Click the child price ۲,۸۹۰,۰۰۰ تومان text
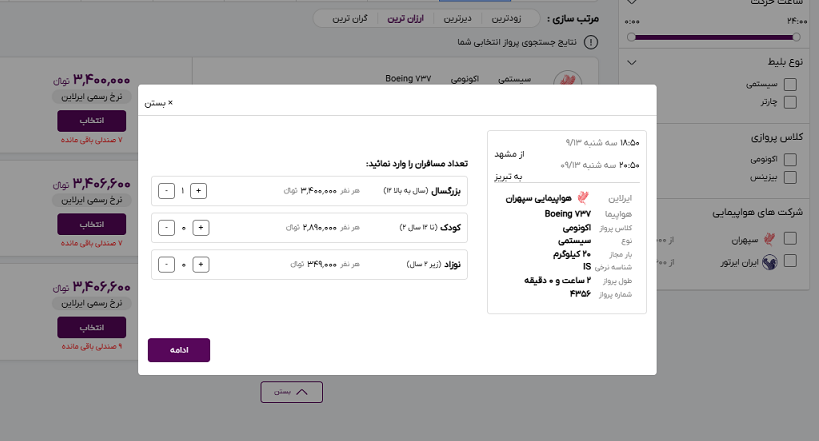This screenshot has width=819, height=441. pyautogui.click(x=311, y=227)
